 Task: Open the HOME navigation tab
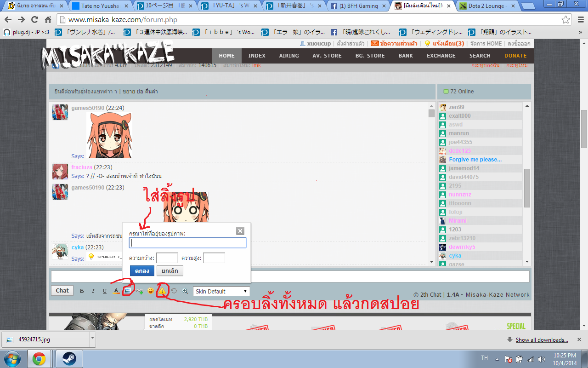point(227,56)
